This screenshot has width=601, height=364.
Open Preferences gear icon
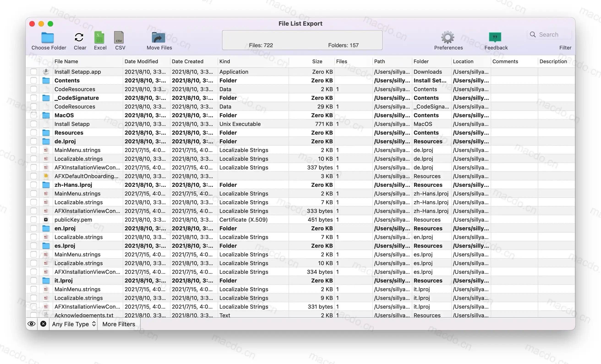click(x=448, y=38)
